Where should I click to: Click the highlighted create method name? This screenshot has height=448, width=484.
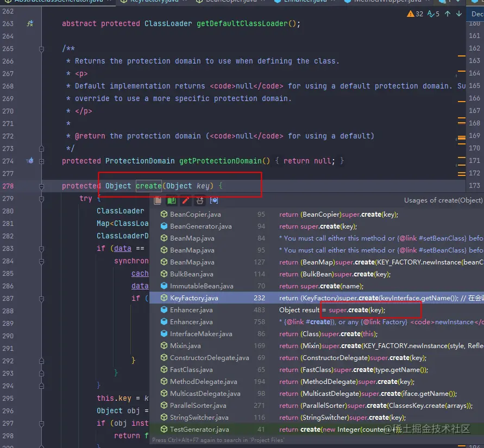click(x=149, y=186)
